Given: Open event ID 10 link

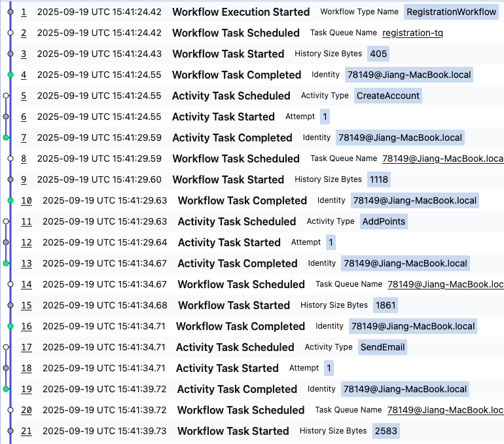Looking at the screenshot, I should point(26,200).
